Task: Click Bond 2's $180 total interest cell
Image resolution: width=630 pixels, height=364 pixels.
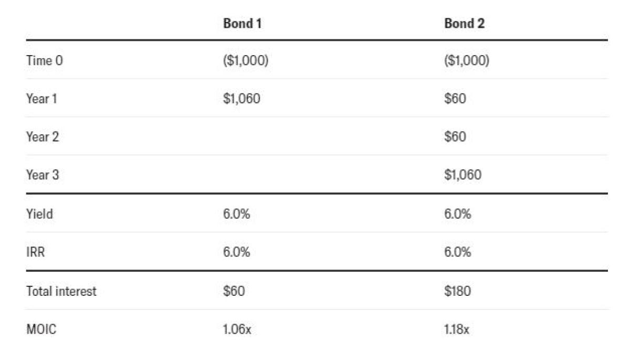Action: (457, 292)
